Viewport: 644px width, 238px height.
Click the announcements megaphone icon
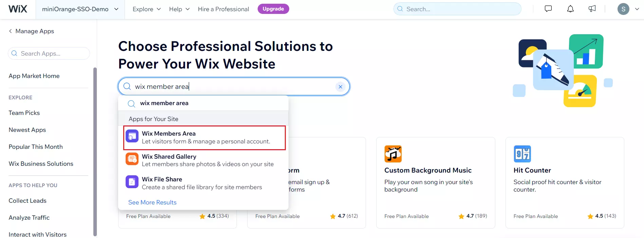(592, 8)
